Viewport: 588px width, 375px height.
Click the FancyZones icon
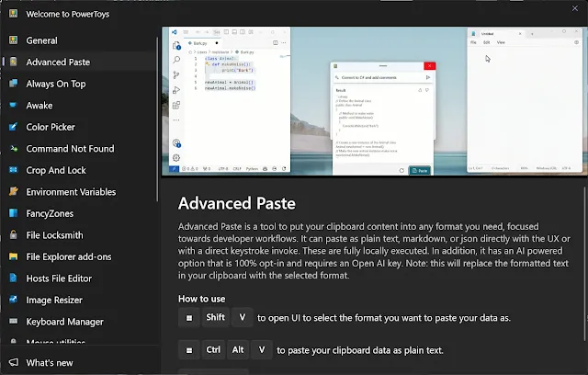tap(14, 213)
